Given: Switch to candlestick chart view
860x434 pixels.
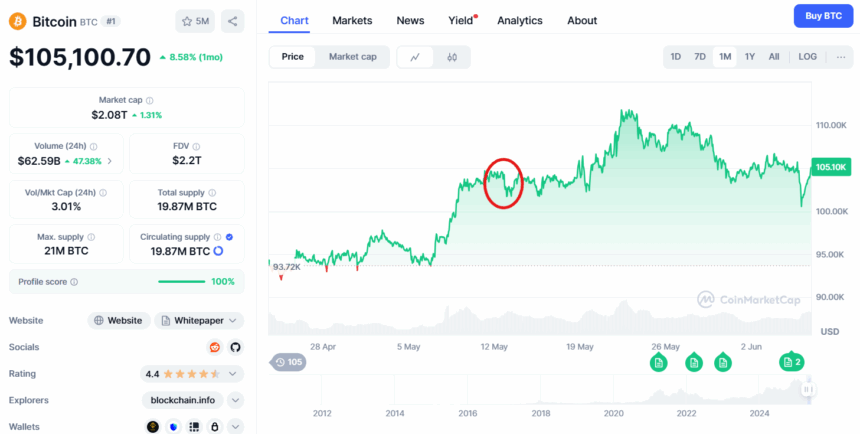Looking at the screenshot, I should pyautogui.click(x=452, y=57).
